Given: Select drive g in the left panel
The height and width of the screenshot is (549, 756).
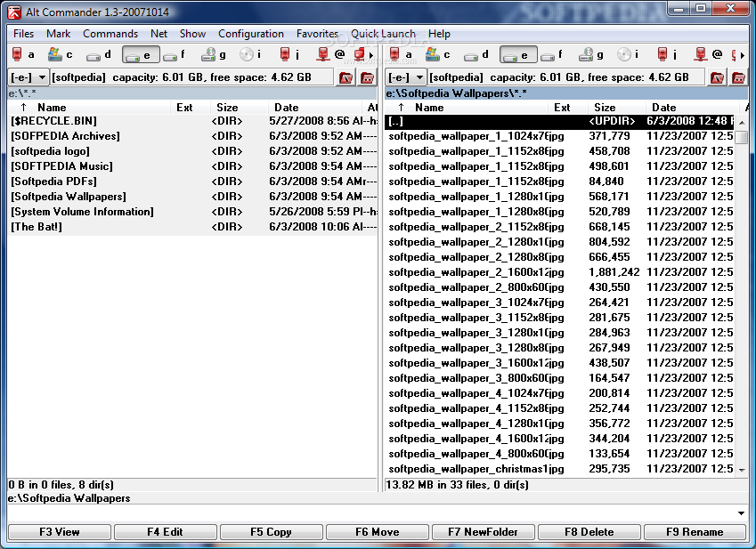Looking at the screenshot, I should (214, 54).
